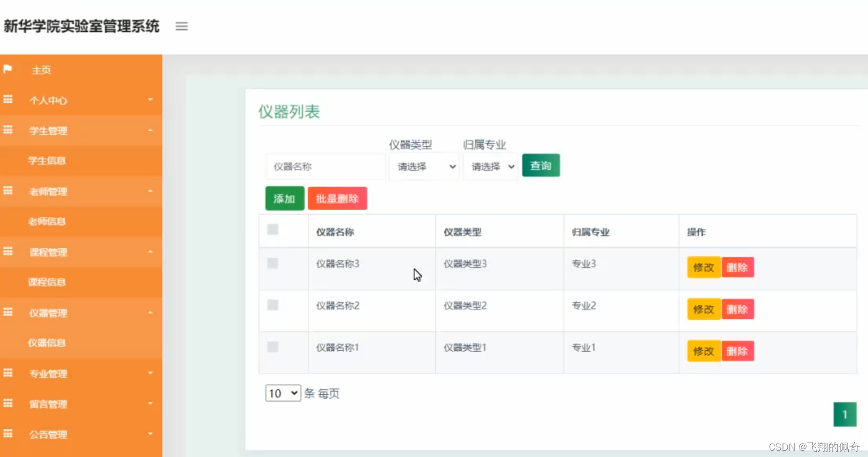Click the red 批量删除 button
Image resolution: width=868 pixels, height=457 pixels.
point(338,198)
